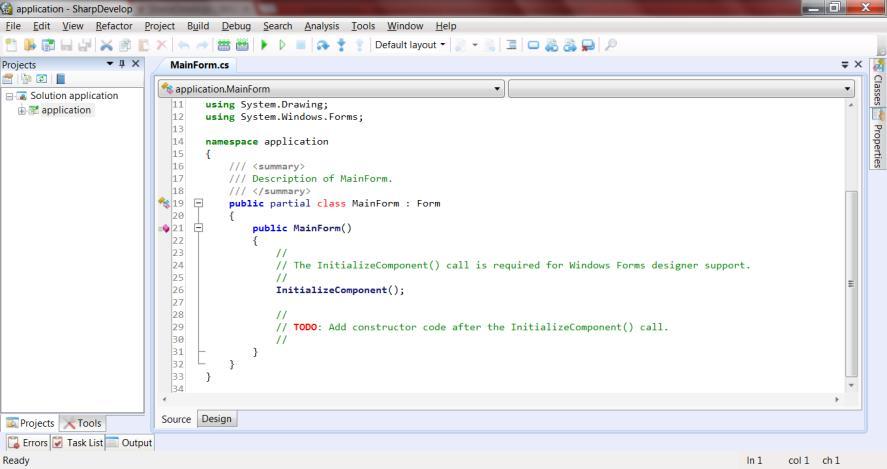This screenshot has height=469, width=887.
Task: Close the MainForm.cs document with X
Action: [858, 64]
